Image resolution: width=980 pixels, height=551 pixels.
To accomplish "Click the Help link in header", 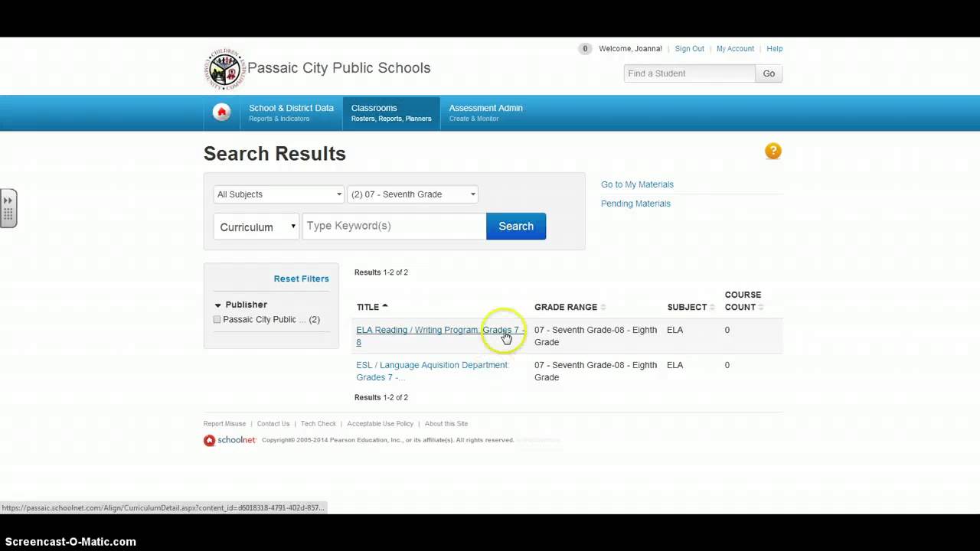I will [x=775, y=49].
